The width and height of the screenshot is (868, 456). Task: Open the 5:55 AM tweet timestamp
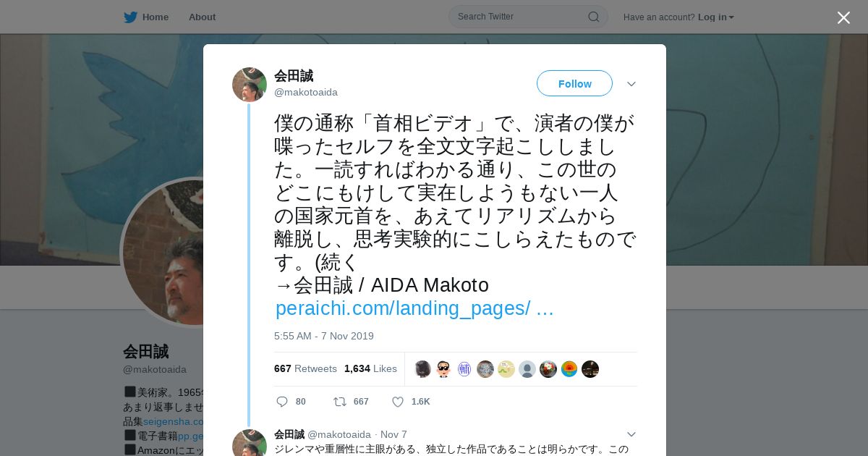click(324, 336)
